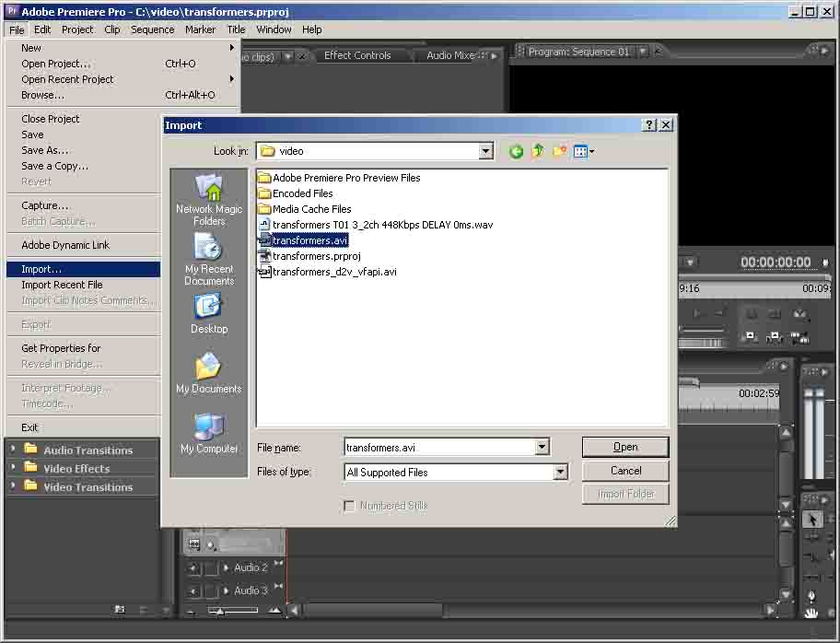Select the Media Cache Files folder
Screen dimensions: 840x643
tap(305, 209)
